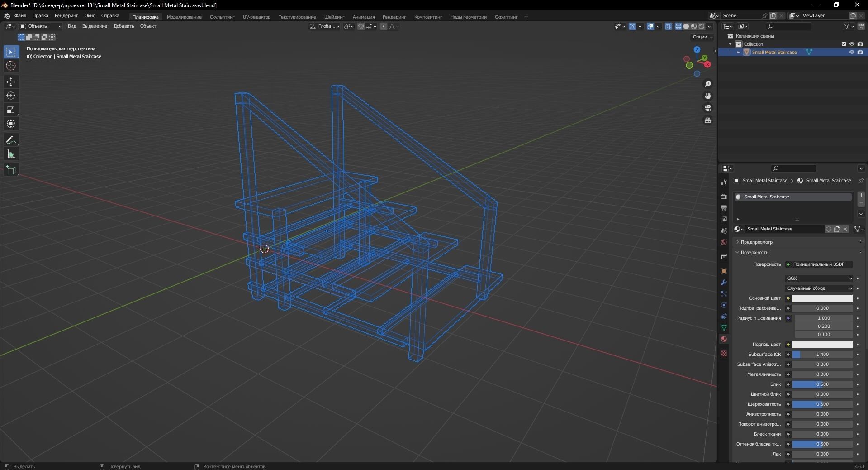Click the pan hand icon in viewport

pyautogui.click(x=708, y=96)
